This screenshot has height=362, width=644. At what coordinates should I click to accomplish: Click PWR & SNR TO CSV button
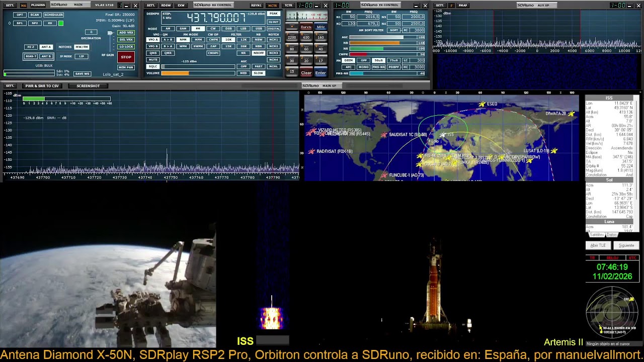click(x=42, y=86)
